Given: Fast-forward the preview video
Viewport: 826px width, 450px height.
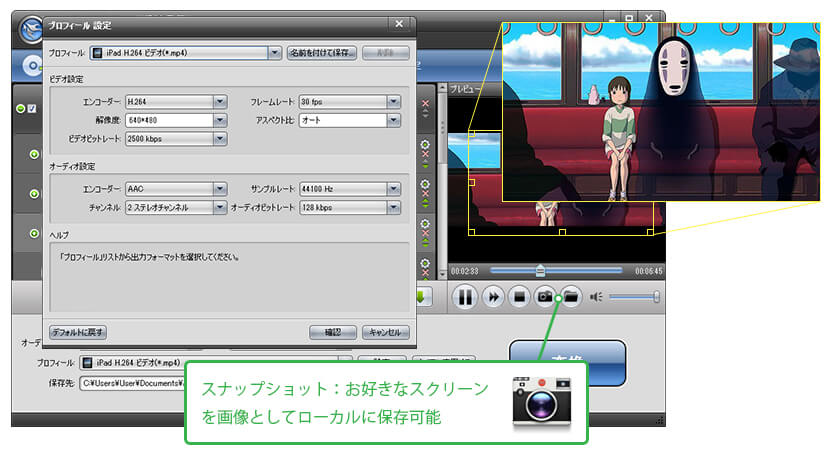Looking at the screenshot, I should [x=493, y=298].
